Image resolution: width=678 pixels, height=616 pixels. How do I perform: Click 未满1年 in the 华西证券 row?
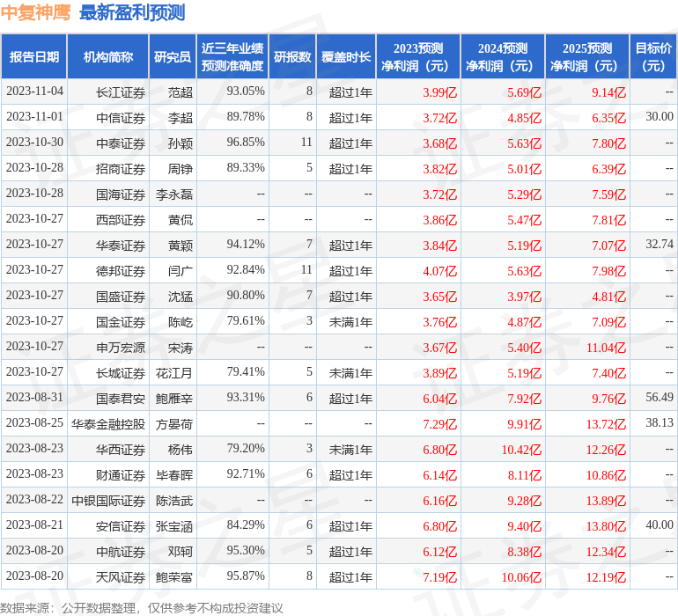(x=350, y=450)
